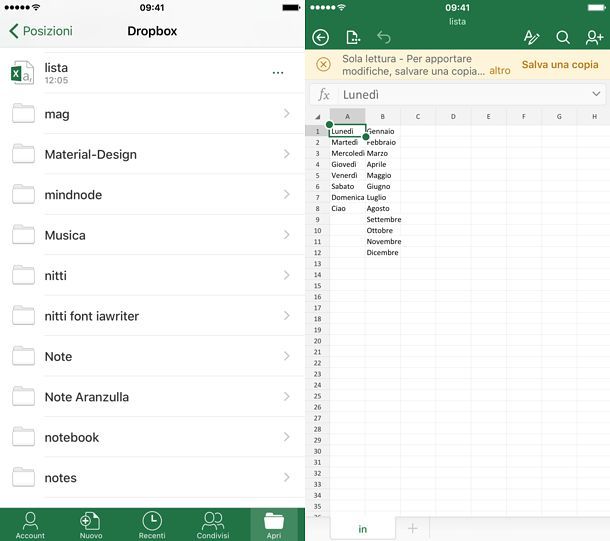Undo the last action in Excel
The height and width of the screenshot is (541, 610).
pos(384,37)
